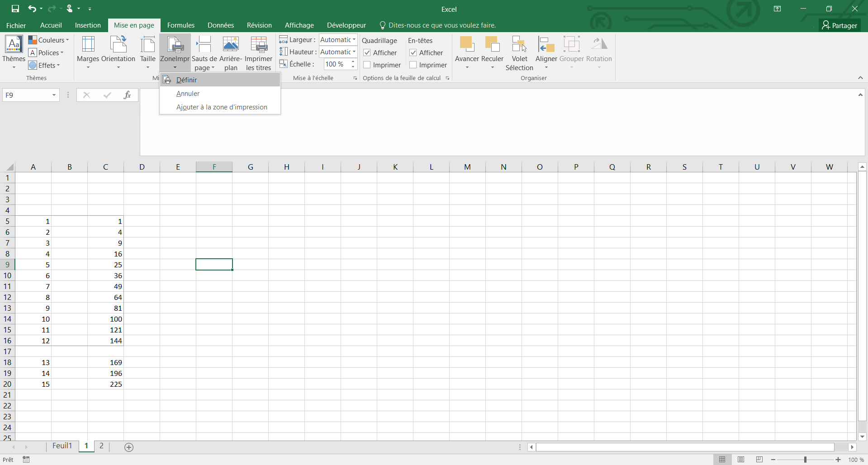This screenshot has width=868, height=465.
Task: Click the zoom slider handle
Action: point(805,460)
